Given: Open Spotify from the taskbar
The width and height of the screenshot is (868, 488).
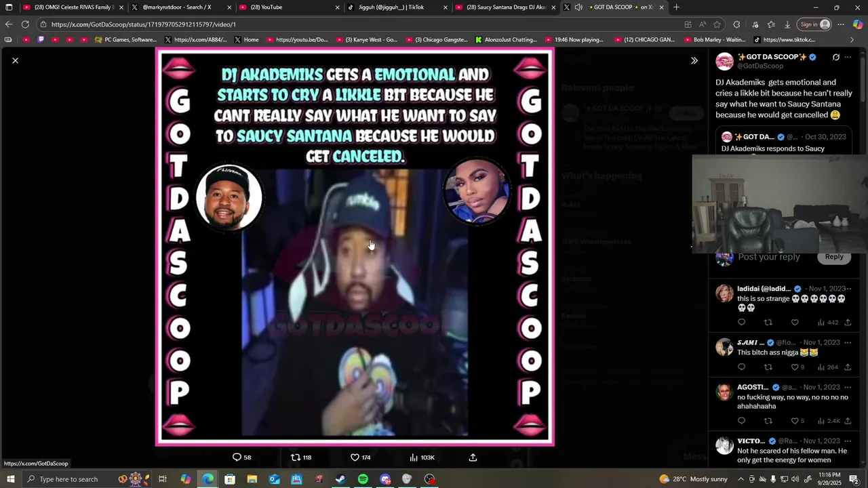Looking at the screenshot, I should coord(363,479).
